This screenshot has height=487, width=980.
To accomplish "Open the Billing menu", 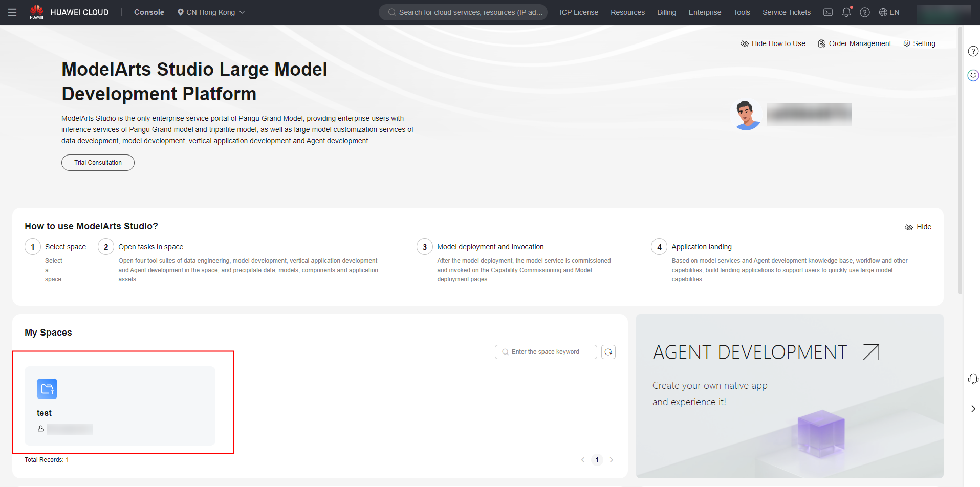I will pyautogui.click(x=666, y=12).
